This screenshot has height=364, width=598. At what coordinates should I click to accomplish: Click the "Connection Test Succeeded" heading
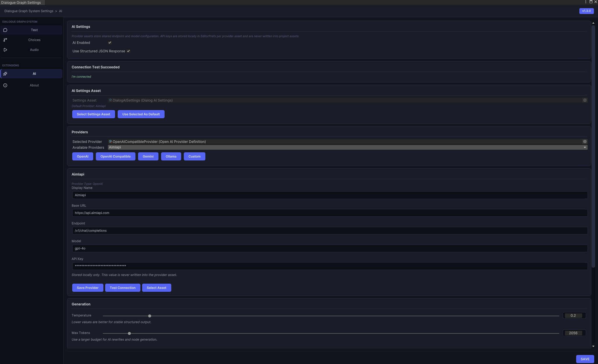[96, 67]
